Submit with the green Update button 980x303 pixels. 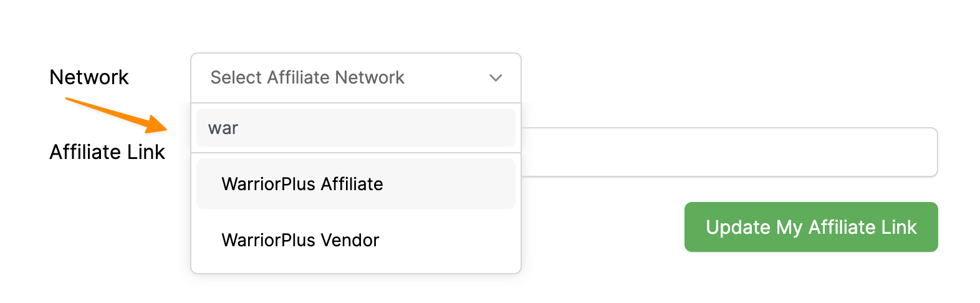(810, 227)
